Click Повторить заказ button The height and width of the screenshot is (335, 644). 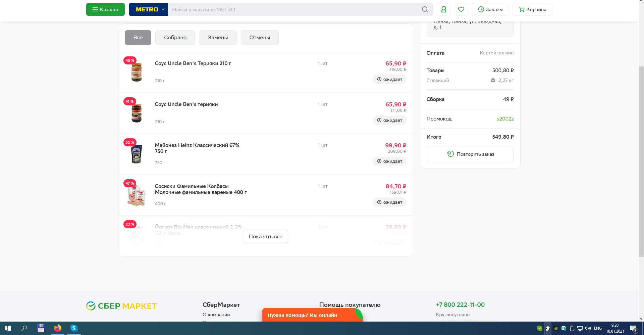470,154
